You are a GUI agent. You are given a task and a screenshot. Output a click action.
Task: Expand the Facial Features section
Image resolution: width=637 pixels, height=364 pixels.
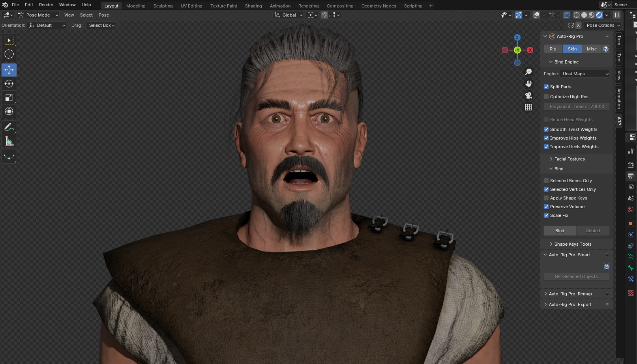pos(569,159)
